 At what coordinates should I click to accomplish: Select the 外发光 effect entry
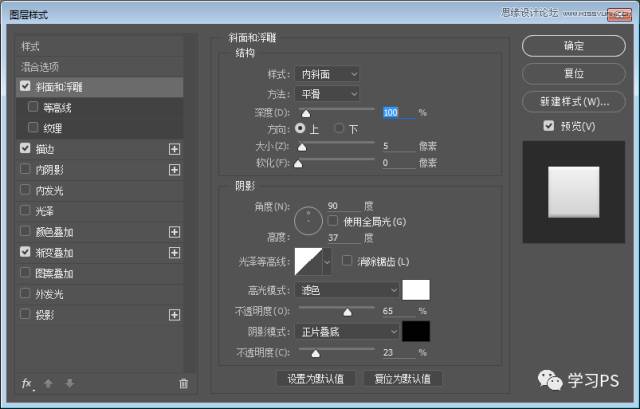49,294
